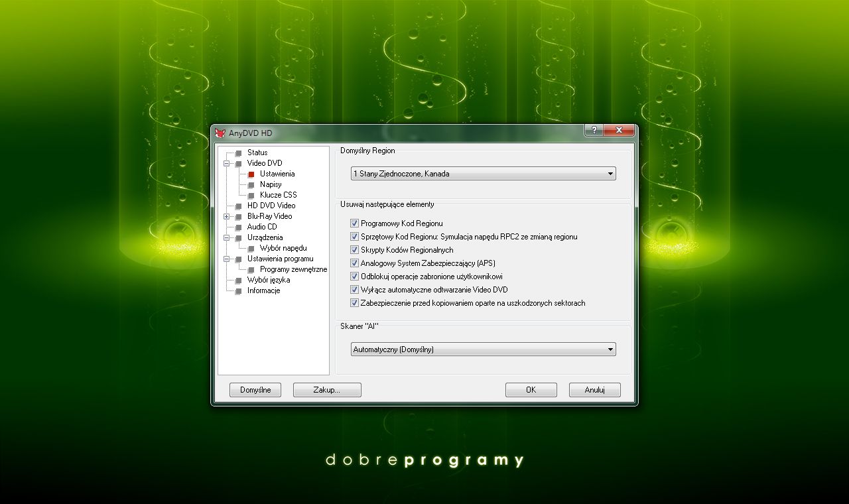Toggle Analogowy System Zabezpieczający (APS)
Image resolution: width=849 pixels, height=504 pixels.
[x=355, y=263]
